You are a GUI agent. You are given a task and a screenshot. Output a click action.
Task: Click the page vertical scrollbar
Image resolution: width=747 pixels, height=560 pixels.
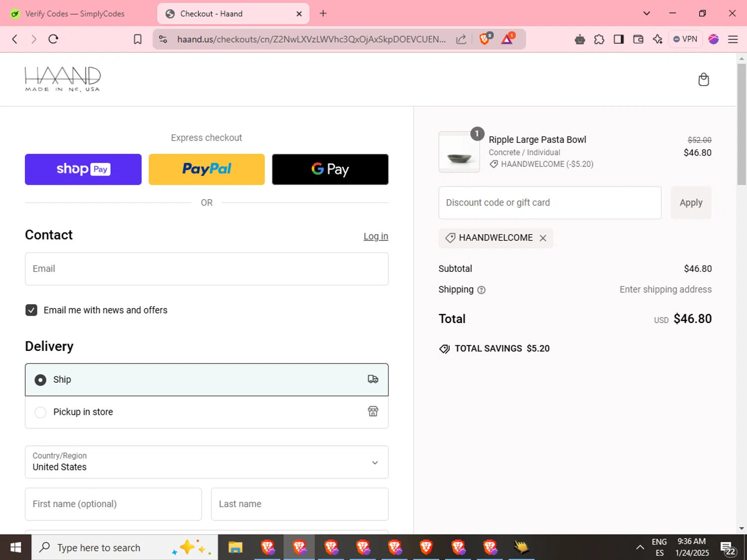(x=742, y=124)
